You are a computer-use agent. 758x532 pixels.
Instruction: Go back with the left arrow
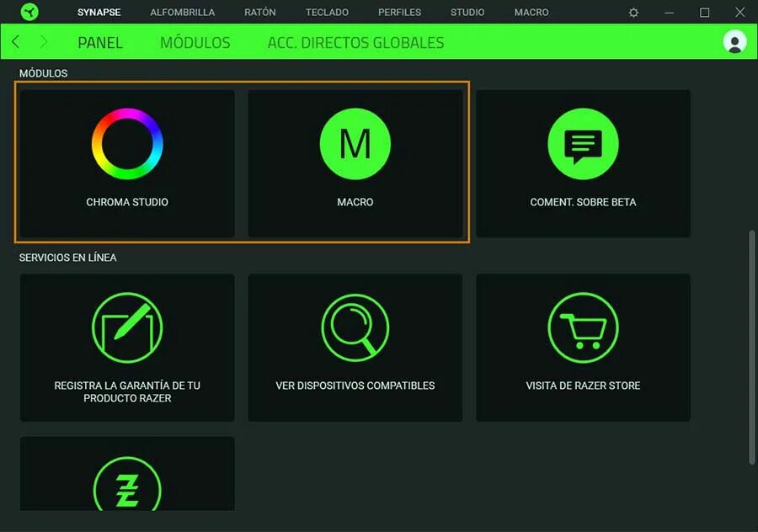click(15, 42)
